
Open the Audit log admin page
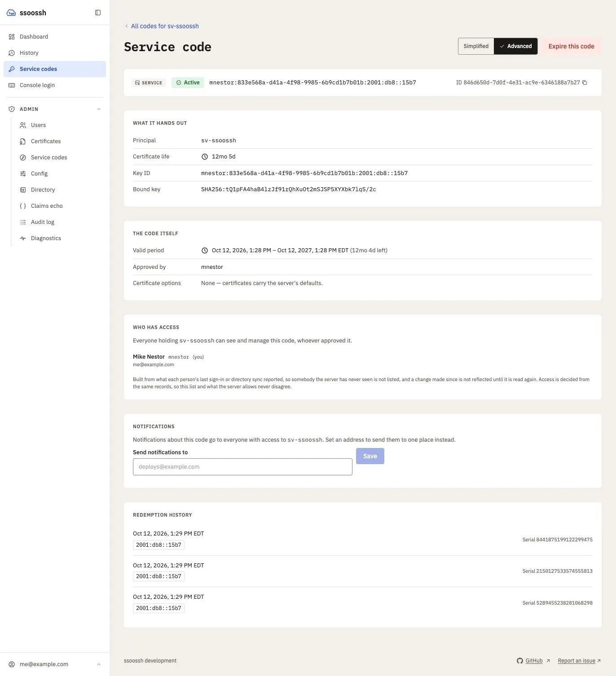pos(60,222)
